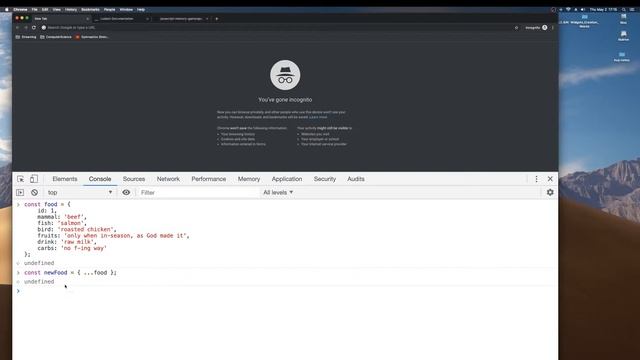The width and height of the screenshot is (640, 360).
Task: Open DevTools three-dot customize menu
Action: 536,179
